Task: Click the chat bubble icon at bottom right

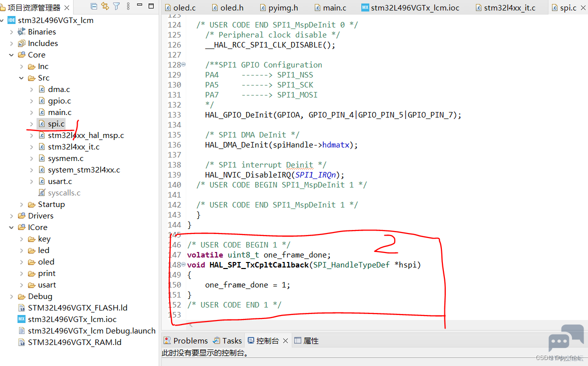Action: click(566, 338)
